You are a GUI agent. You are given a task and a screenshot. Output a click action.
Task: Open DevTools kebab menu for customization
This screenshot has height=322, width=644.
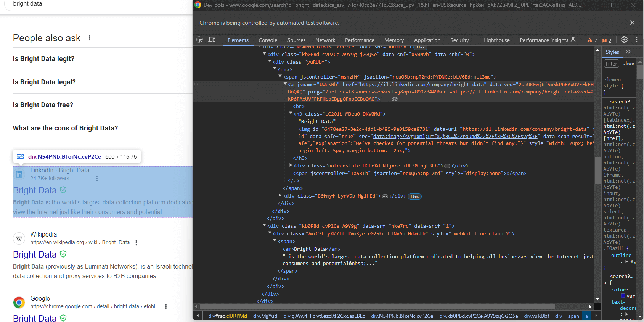pyautogui.click(x=636, y=40)
